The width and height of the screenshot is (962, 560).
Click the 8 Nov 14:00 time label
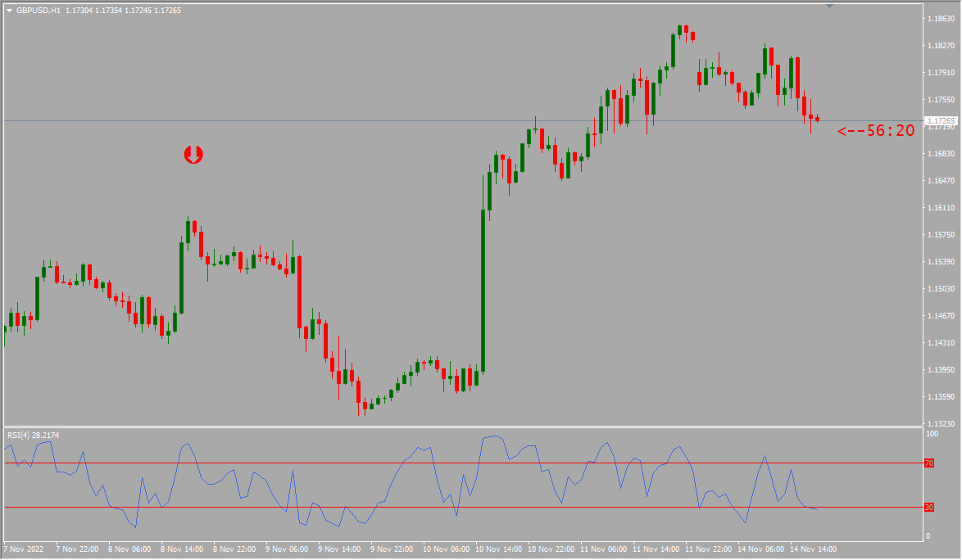(182, 549)
